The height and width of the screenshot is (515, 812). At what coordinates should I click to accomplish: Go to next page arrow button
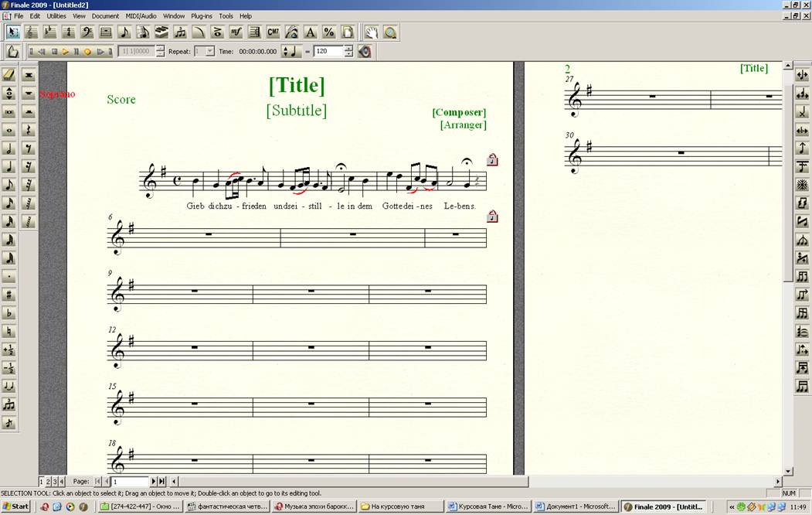coord(154,482)
